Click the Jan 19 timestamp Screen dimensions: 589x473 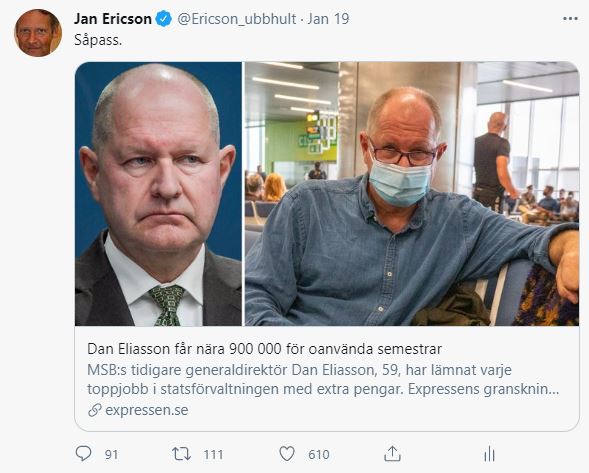coord(328,19)
